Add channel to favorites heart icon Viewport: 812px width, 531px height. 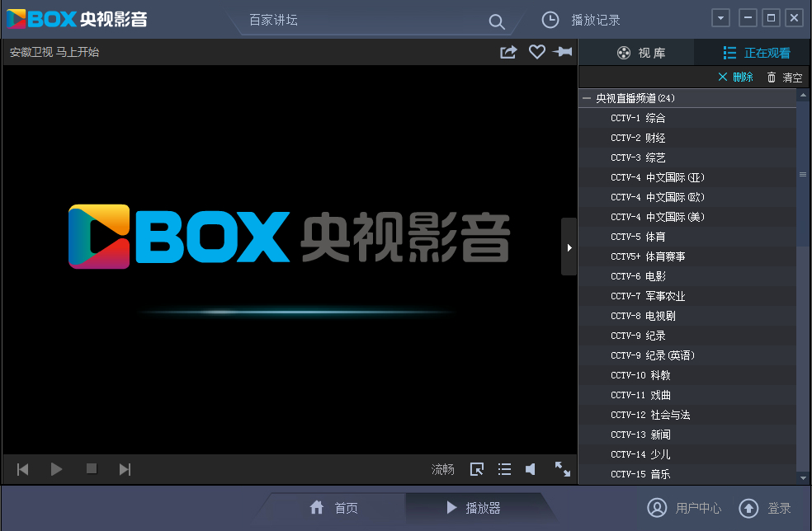click(x=537, y=51)
